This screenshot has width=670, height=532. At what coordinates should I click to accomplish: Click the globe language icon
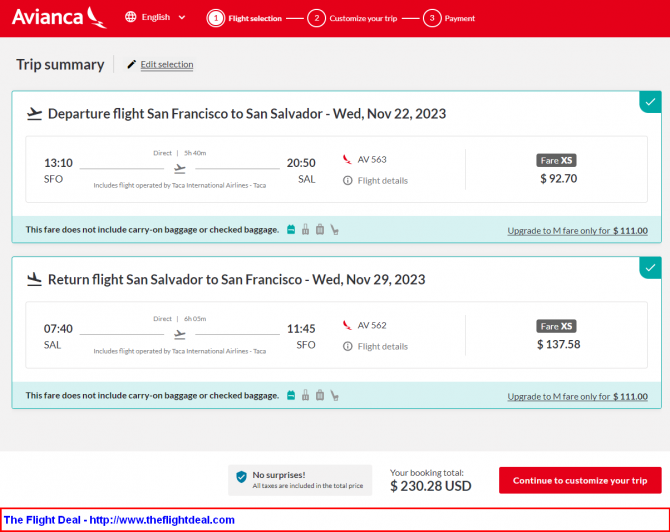pos(131,17)
